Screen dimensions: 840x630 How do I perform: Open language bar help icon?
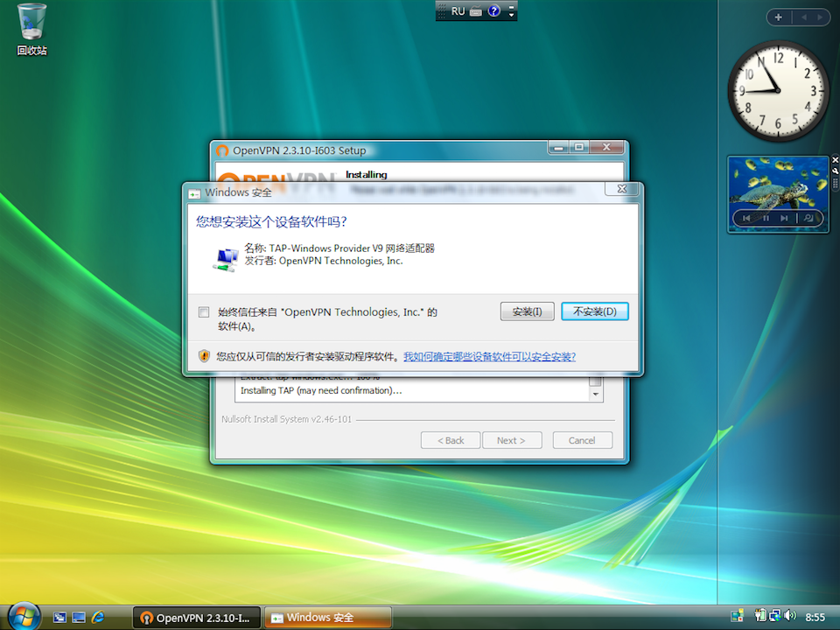tap(493, 10)
